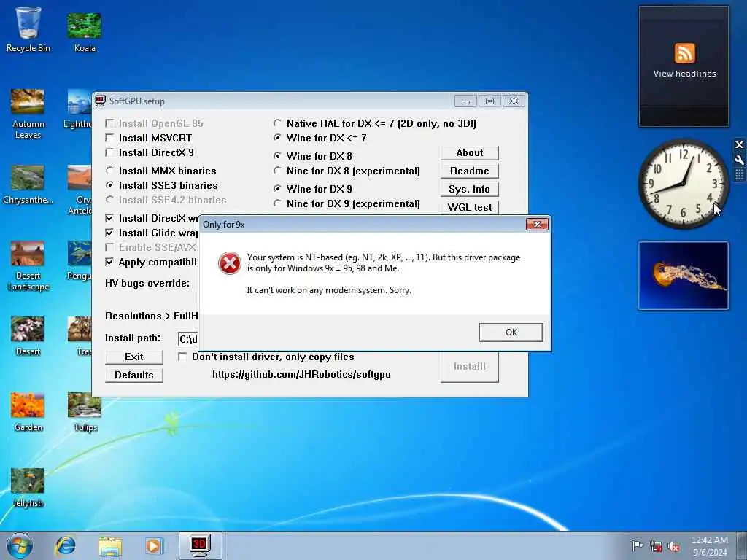747x560 pixels.
Task: Click the Defaults button
Action: point(134,376)
